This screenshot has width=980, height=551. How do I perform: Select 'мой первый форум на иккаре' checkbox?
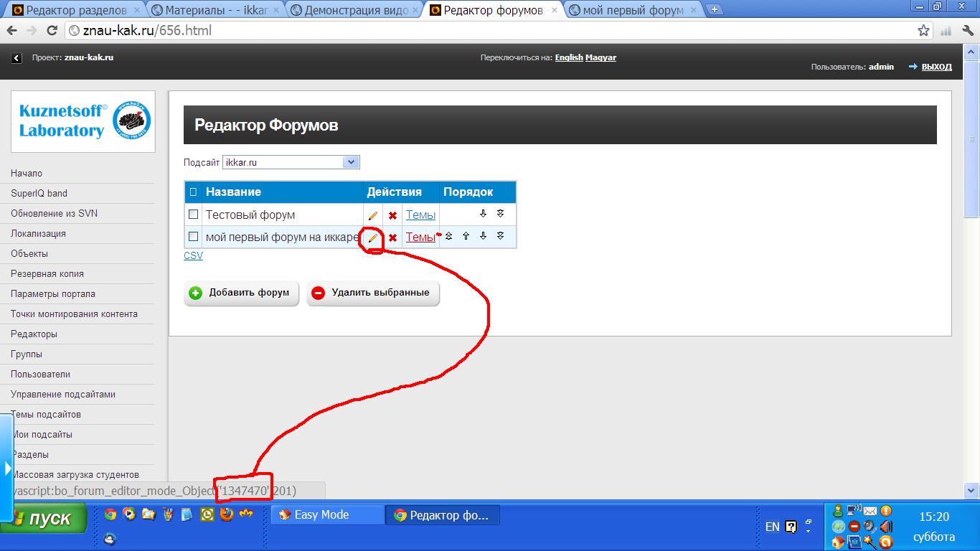pyautogui.click(x=193, y=237)
